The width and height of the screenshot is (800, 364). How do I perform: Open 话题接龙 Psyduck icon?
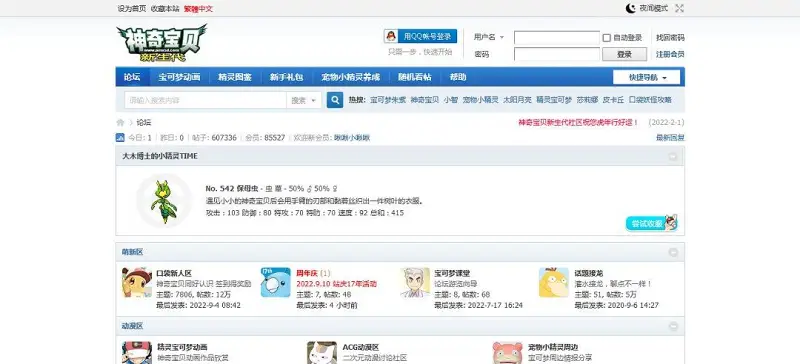coord(554,282)
